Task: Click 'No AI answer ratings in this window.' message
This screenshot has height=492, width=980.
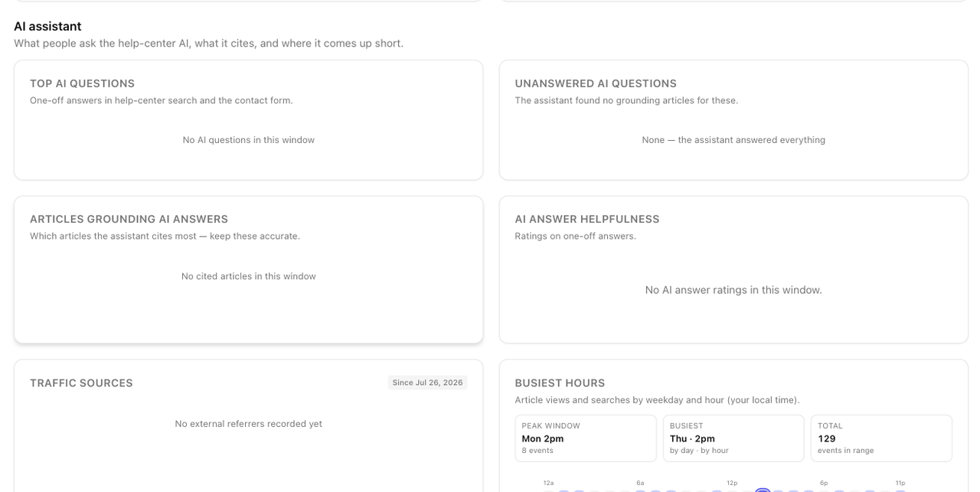Action: pos(733,290)
